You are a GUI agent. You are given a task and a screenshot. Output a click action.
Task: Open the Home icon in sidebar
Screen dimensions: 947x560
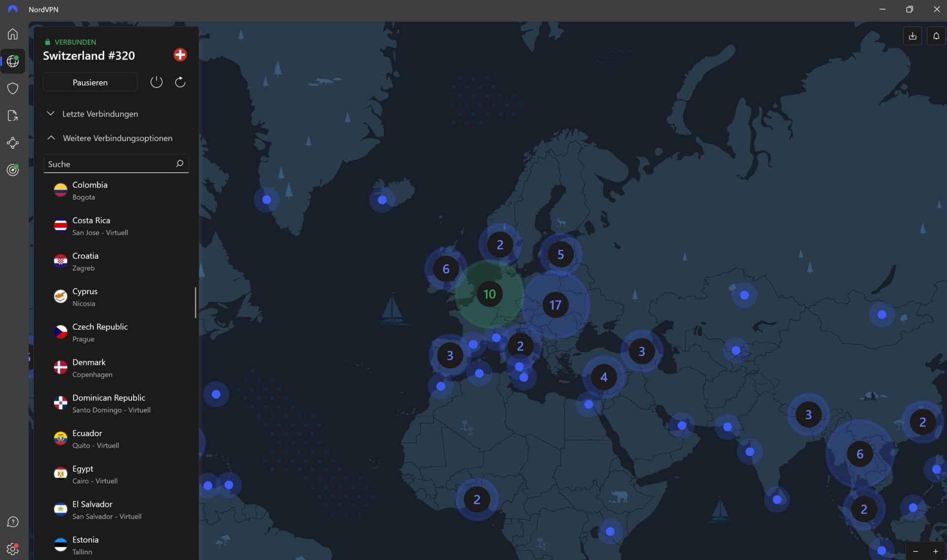13,34
